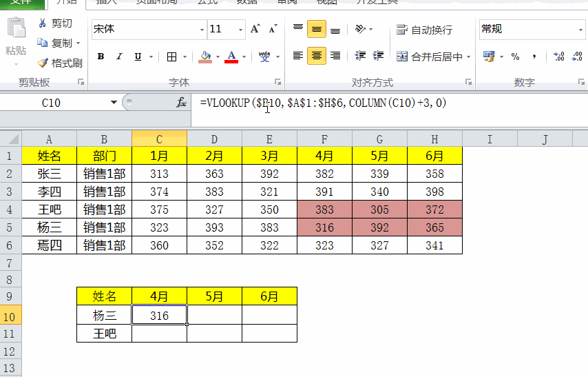Click cell D3 containing 383

(214, 192)
